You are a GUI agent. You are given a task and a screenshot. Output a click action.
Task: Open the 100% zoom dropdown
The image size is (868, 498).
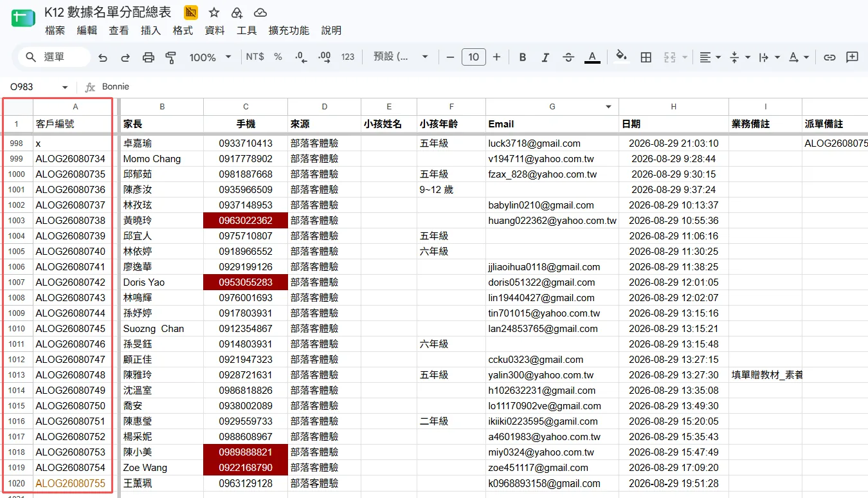pos(210,57)
